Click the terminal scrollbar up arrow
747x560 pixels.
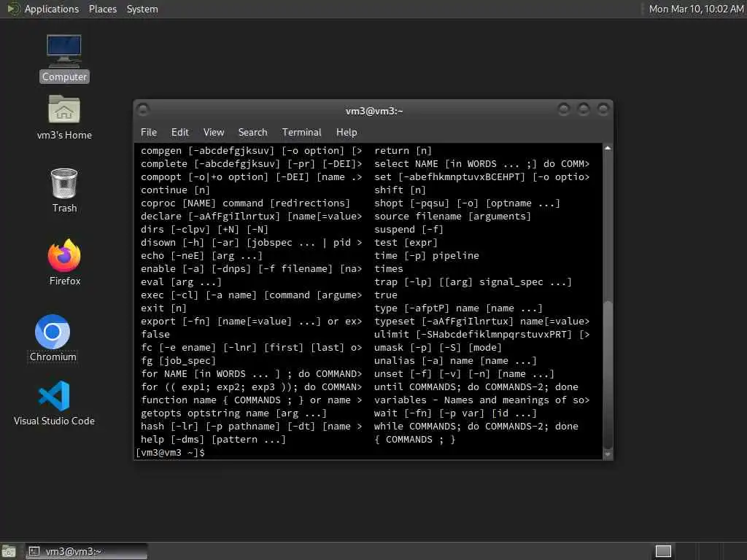(x=608, y=149)
